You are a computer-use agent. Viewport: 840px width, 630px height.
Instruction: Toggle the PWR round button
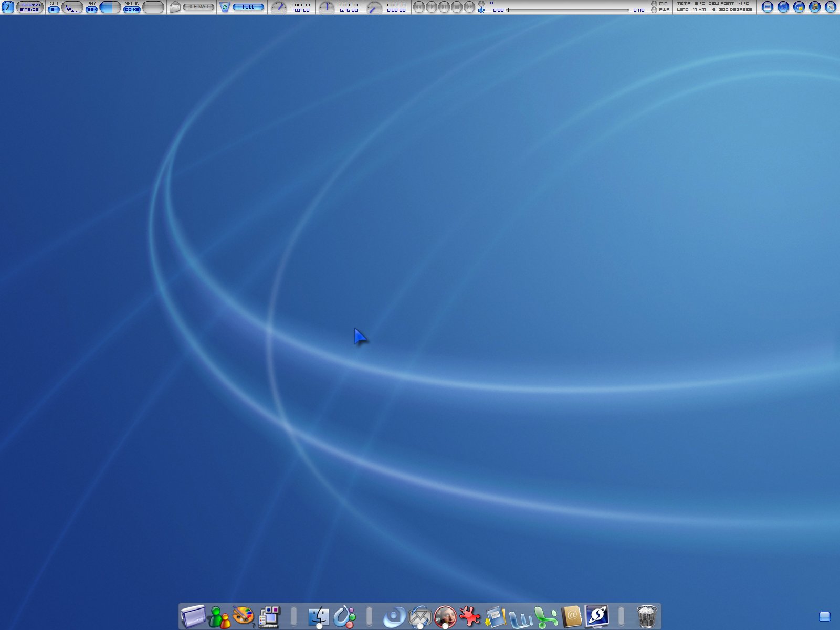(x=654, y=10)
